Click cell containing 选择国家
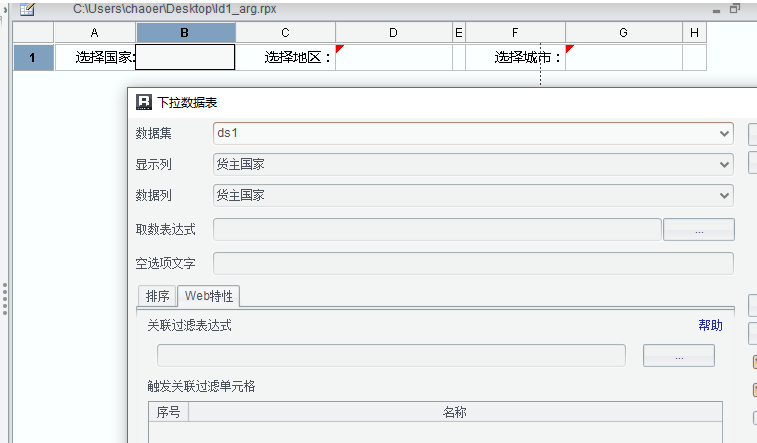The image size is (757, 443). click(x=95, y=57)
